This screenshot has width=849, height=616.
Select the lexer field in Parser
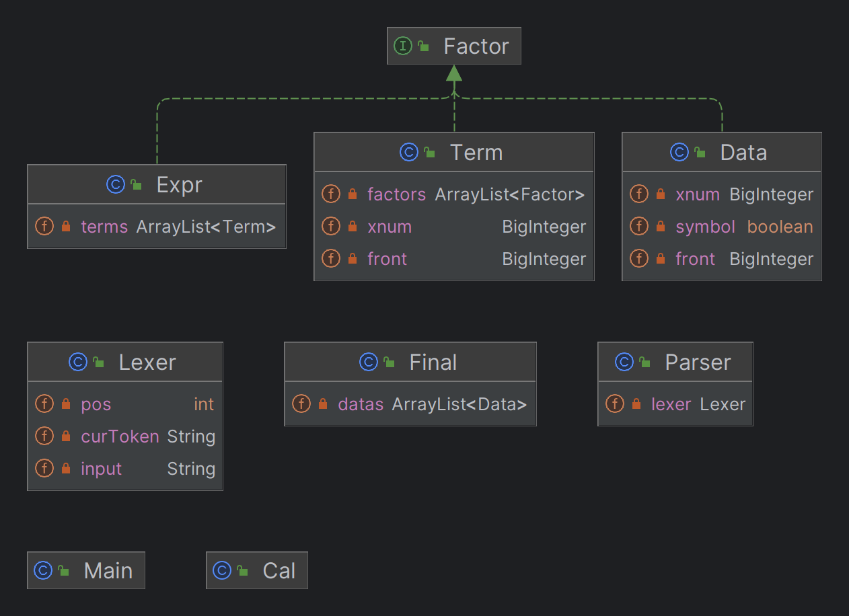675,404
